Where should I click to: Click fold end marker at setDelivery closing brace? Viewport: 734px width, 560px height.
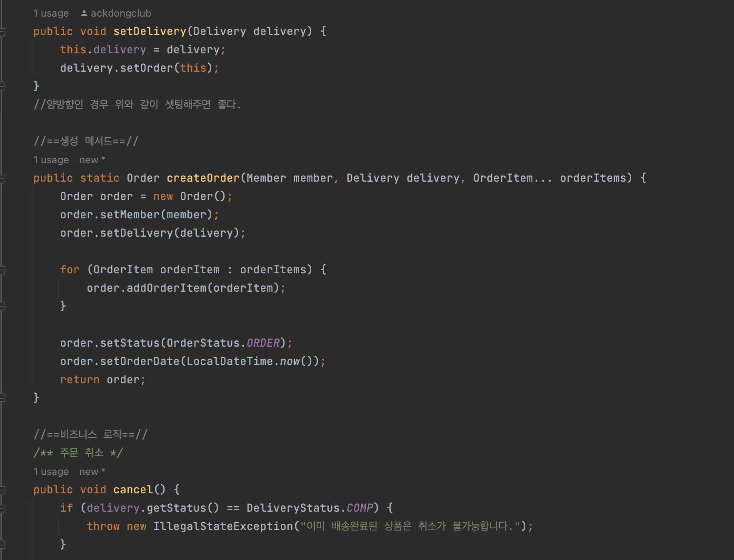point(2,86)
